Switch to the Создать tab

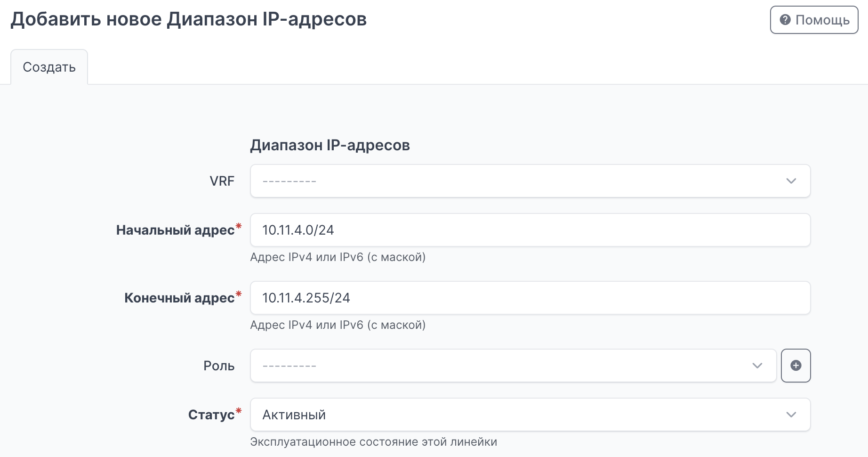49,67
